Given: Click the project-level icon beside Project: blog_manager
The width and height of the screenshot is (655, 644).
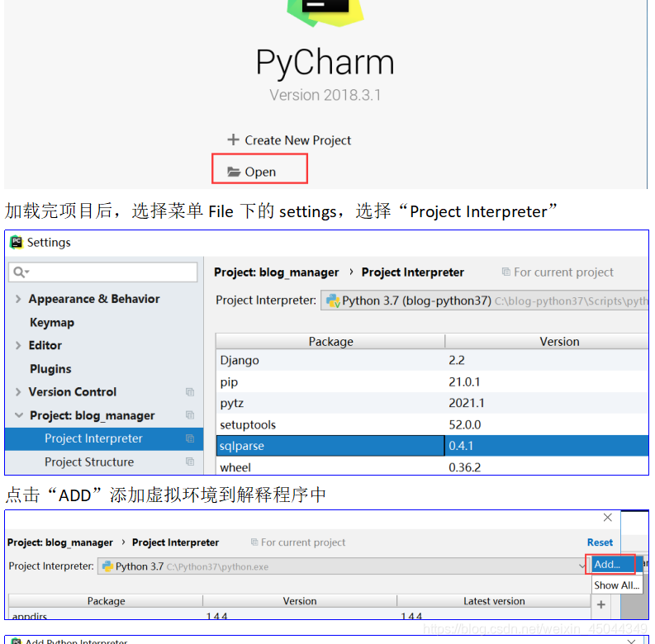Looking at the screenshot, I should (x=190, y=415).
